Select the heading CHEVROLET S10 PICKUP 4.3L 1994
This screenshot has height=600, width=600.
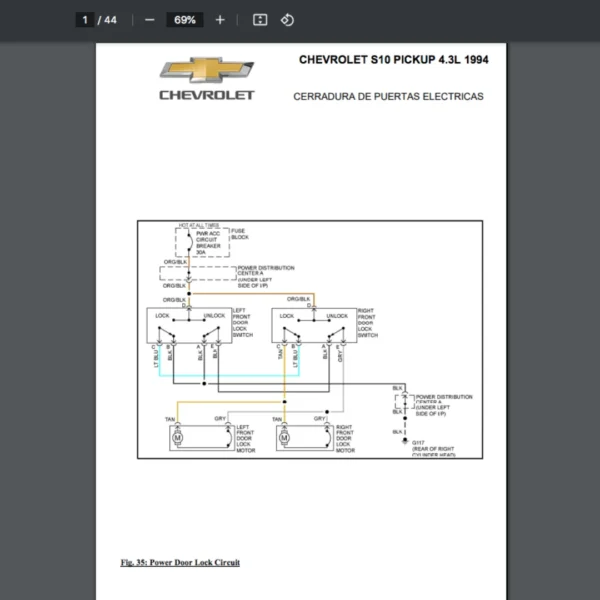[394, 60]
